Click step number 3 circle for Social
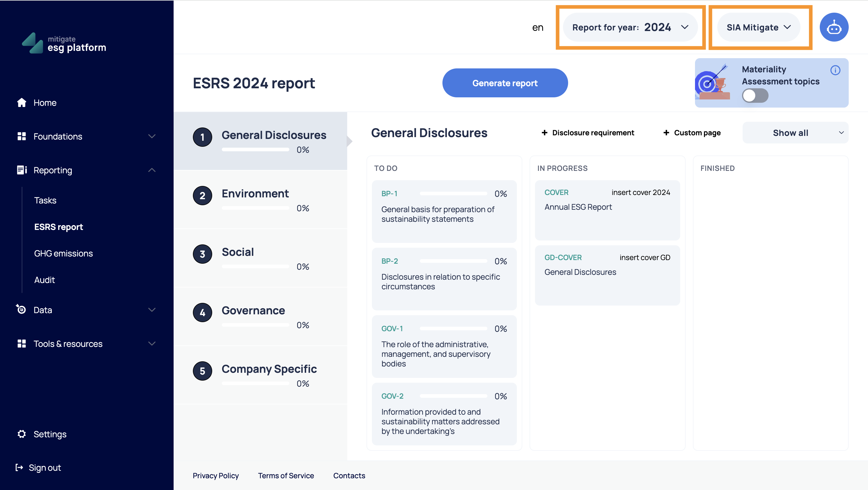The height and width of the screenshot is (490, 868). 202,254
